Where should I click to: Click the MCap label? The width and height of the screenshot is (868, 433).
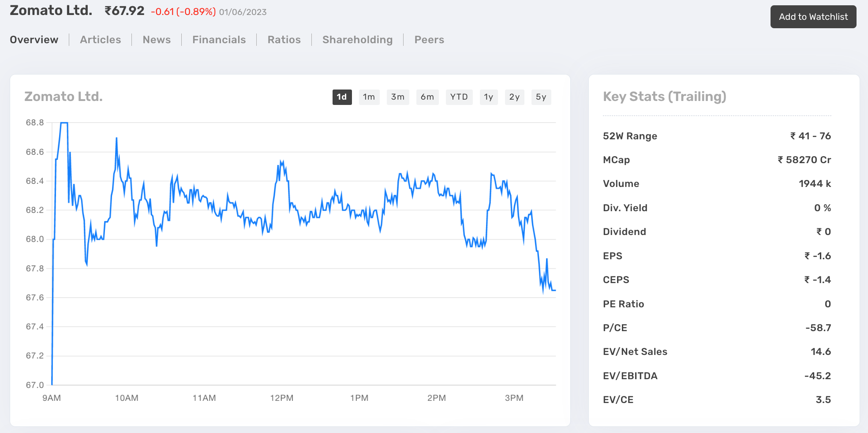[x=616, y=160]
